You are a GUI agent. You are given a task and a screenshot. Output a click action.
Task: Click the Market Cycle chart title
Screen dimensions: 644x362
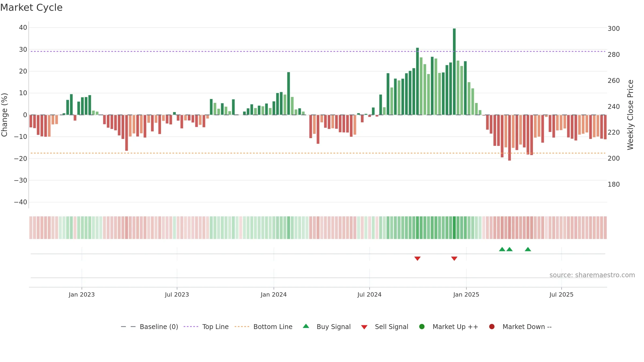(31, 8)
